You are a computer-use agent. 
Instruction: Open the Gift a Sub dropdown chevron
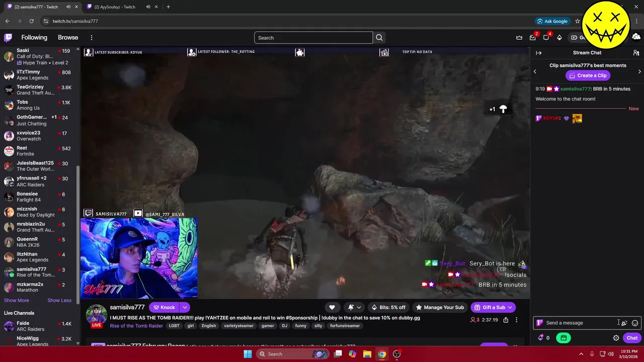coord(510,307)
